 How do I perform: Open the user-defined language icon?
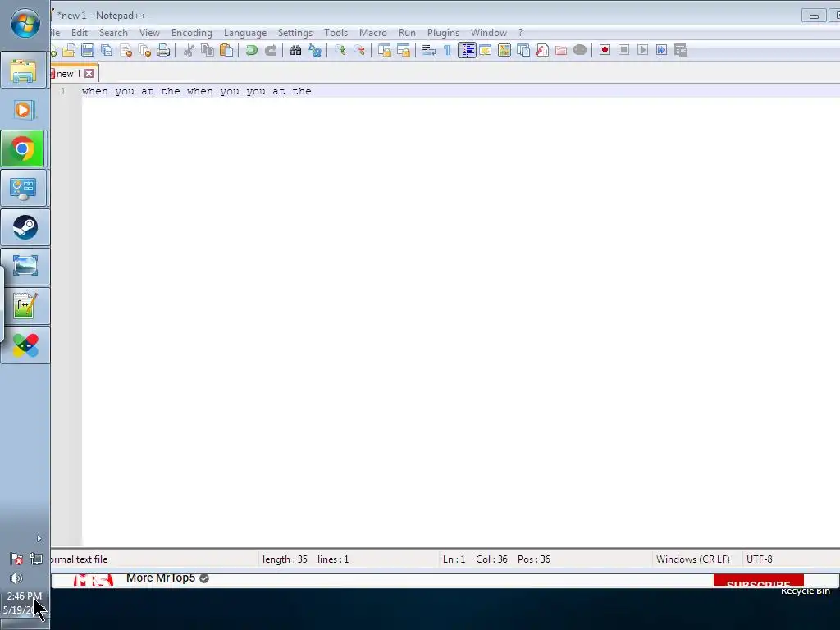(486, 50)
